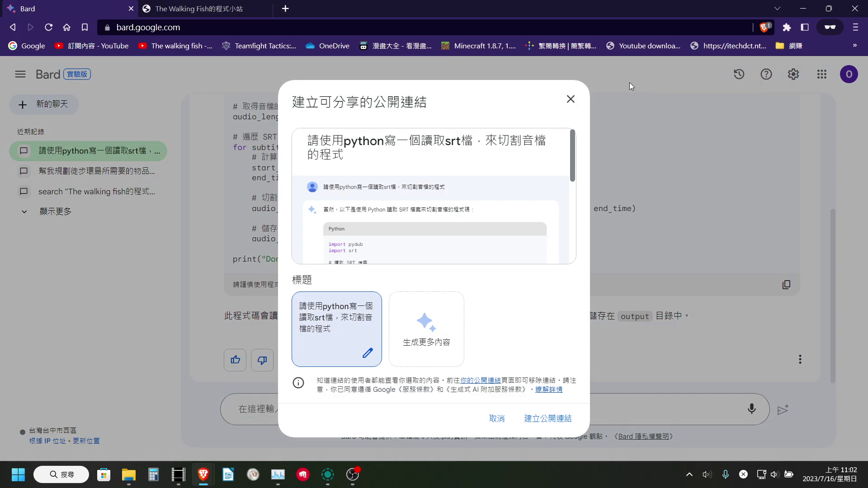Open the Bard help question mark icon
Viewport: 868px width, 488px height.
(766, 74)
